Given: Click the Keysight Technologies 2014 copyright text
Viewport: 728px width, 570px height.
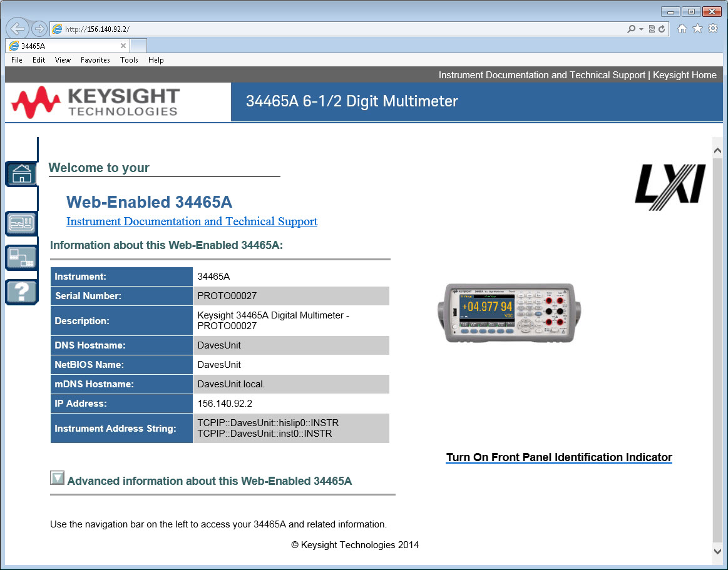Looking at the screenshot, I should pos(355,545).
